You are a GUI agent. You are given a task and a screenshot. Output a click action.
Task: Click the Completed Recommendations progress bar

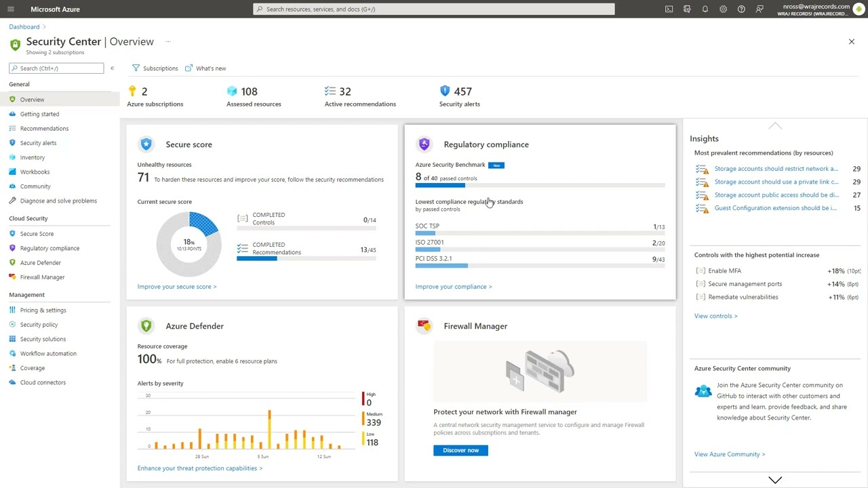307,258
